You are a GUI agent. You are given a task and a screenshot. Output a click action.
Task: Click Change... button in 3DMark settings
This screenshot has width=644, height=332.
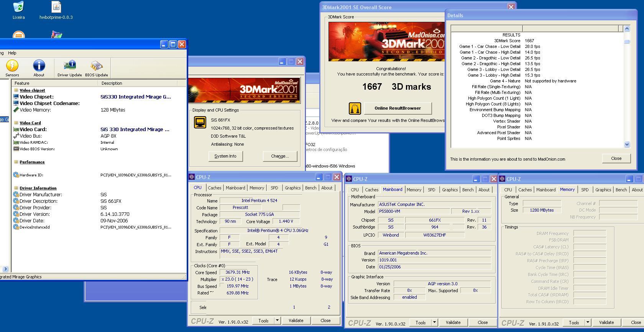(280, 156)
